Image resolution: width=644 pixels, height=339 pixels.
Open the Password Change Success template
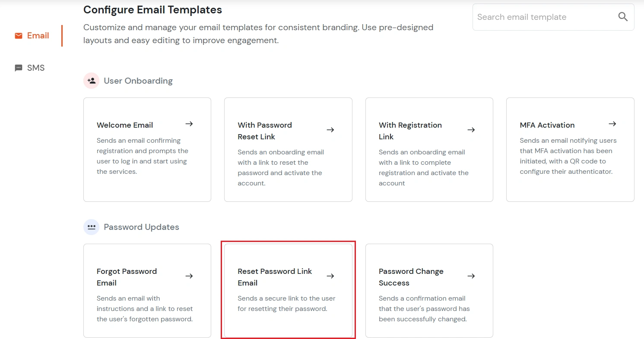[x=429, y=290]
